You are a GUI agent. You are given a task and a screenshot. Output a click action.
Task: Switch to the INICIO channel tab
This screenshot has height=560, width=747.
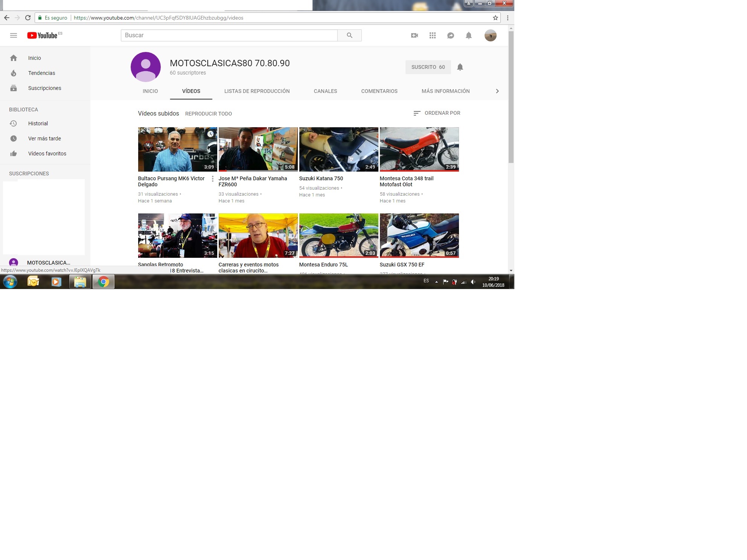tap(150, 91)
